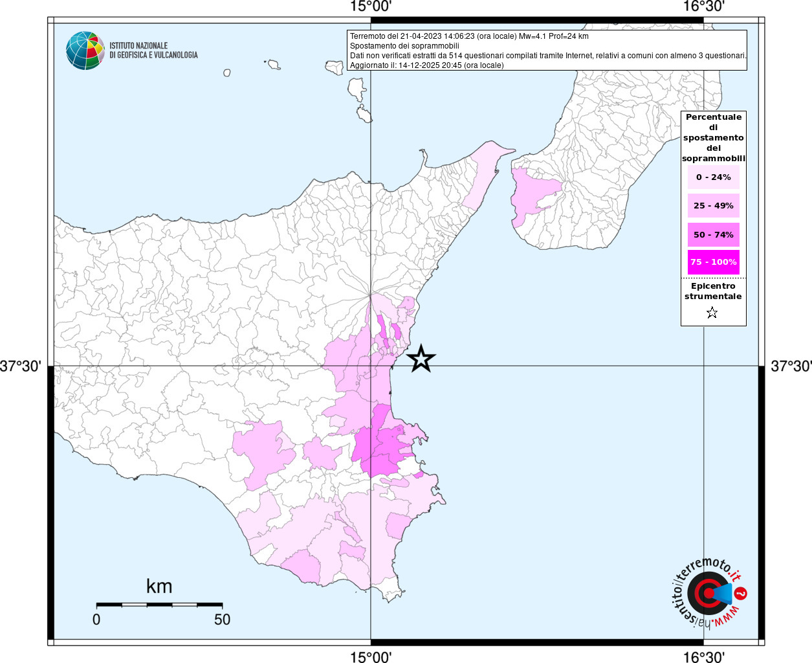Click the star symbol in the legend
The width and height of the screenshot is (812, 663).
pos(712,313)
